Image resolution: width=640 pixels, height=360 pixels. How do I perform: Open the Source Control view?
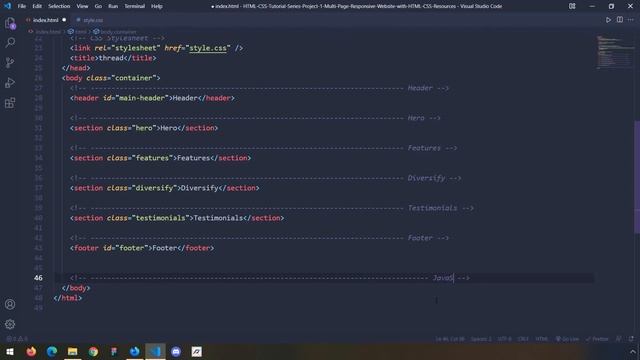click(x=10, y=62)
